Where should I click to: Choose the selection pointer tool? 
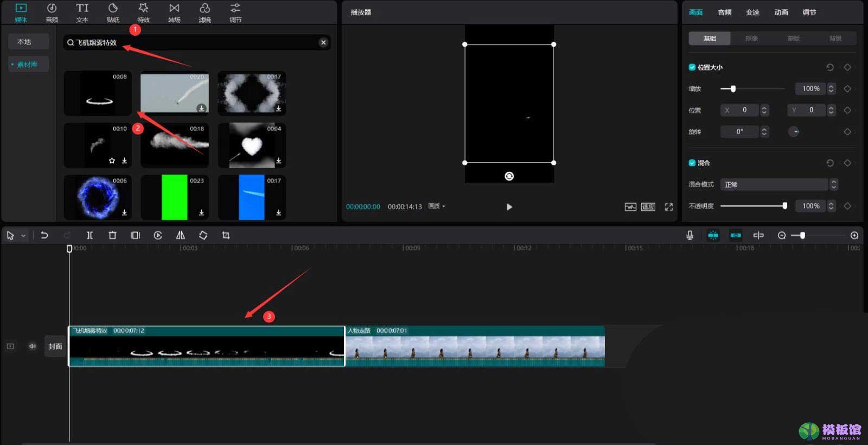[x=10, y=235]
